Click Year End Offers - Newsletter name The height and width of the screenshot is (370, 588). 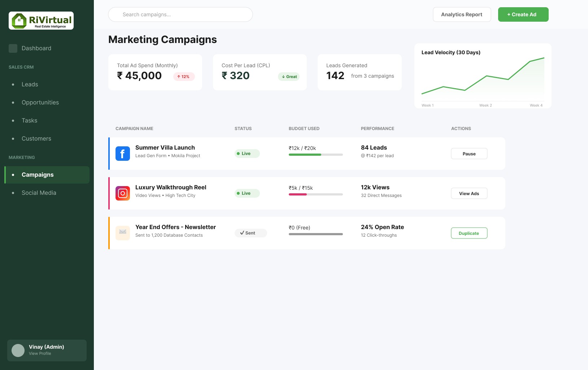point(175,227)
